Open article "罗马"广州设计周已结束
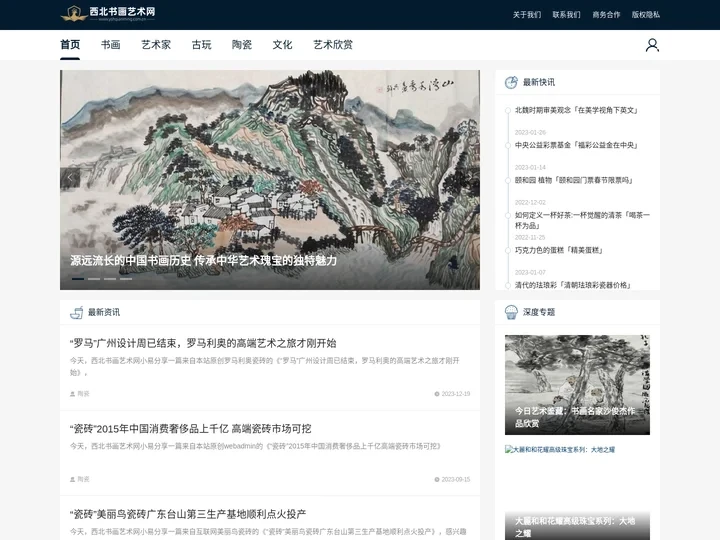 [x=203, y=343]
